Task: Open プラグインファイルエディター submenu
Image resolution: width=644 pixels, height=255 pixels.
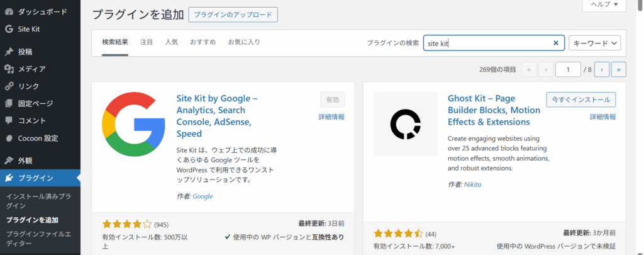Action: [x=38, y=239]
